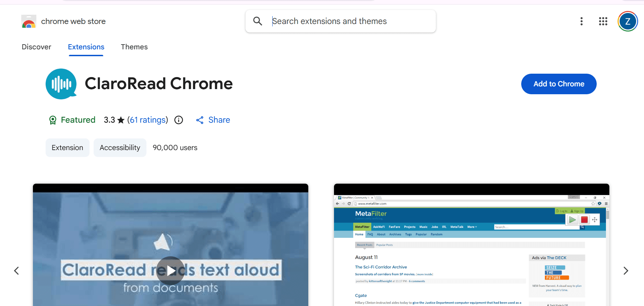Image resolution: width=644 pixels, height=306 pixels.
Task: Click the Featured label text
Action: click(x=78, y=120)
